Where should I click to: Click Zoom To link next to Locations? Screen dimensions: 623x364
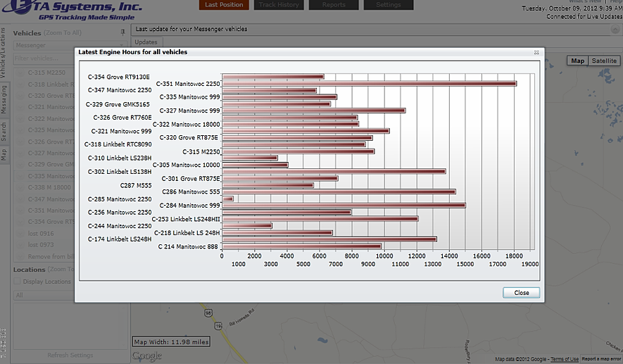[61, 269]
